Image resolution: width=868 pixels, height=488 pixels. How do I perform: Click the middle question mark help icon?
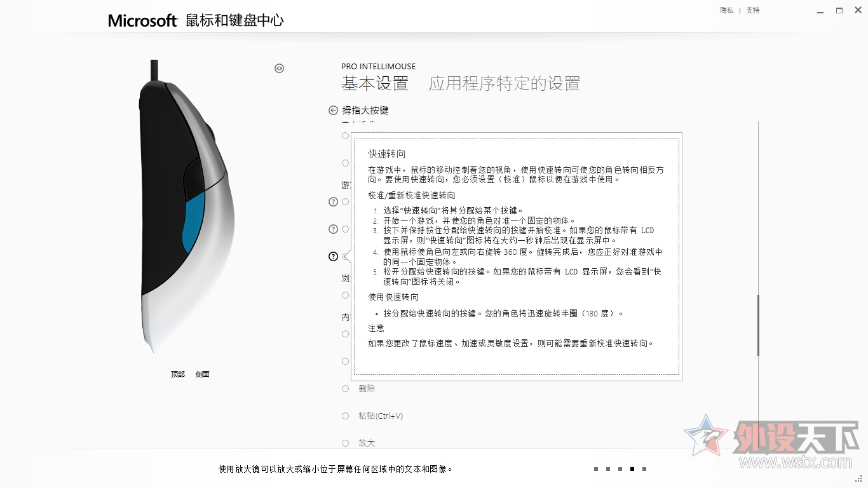coord(333,229)
